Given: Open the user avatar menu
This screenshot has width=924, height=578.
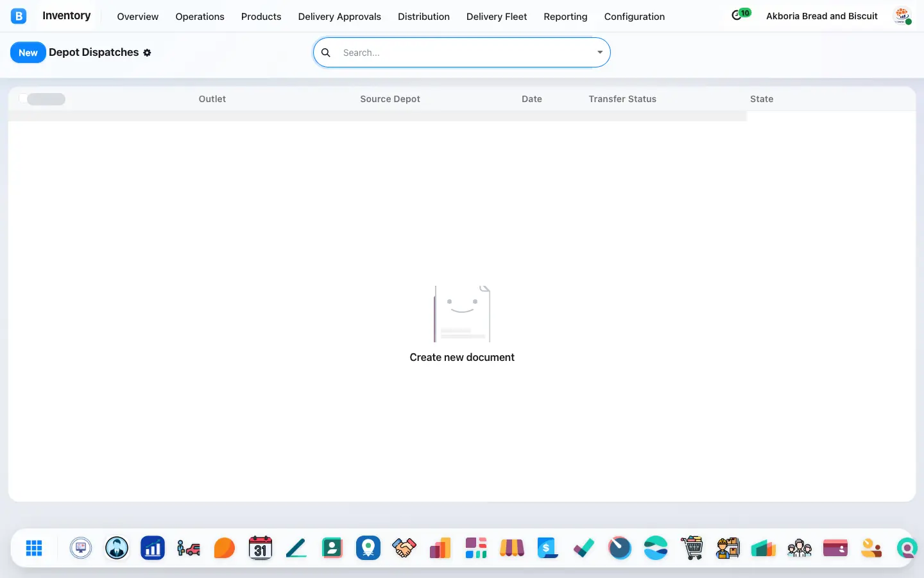Looking at the screenshot, I should [903, 16].
